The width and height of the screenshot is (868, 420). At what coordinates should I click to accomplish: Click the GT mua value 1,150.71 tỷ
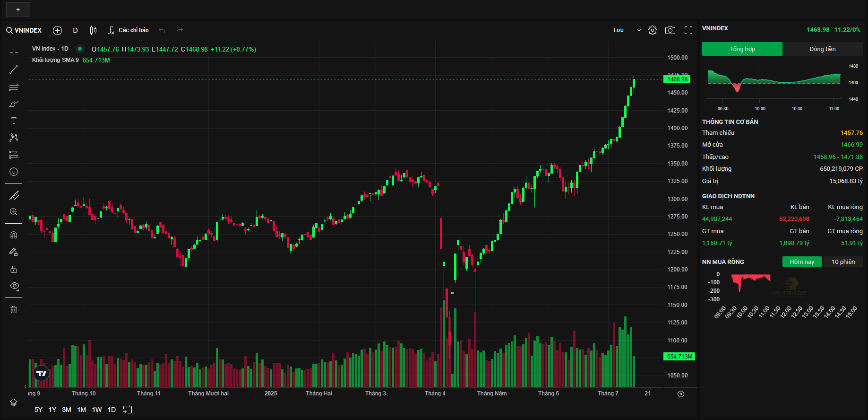pyautogui.click(x=717, y=243)
